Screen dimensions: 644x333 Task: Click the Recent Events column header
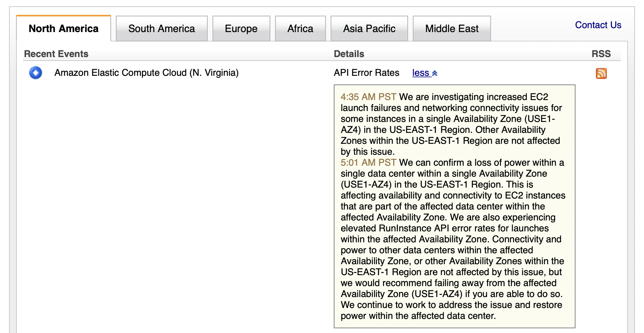point(56,54)
